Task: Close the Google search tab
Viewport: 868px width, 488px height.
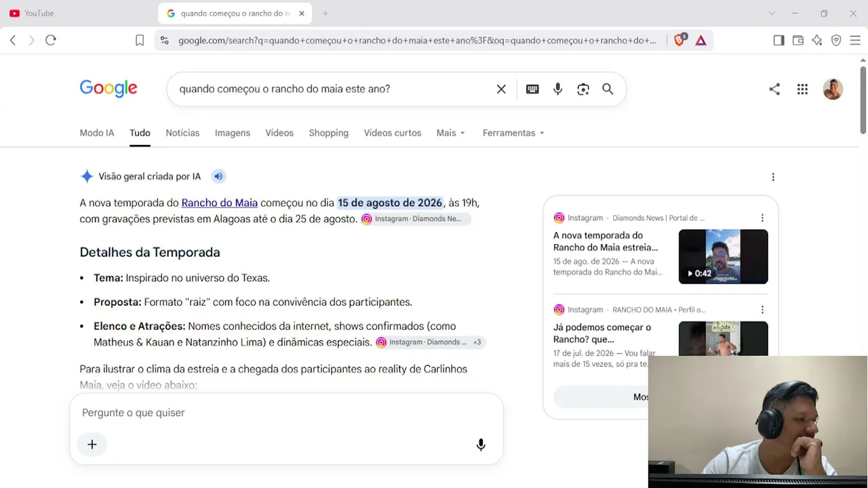Action: point(302,14)
